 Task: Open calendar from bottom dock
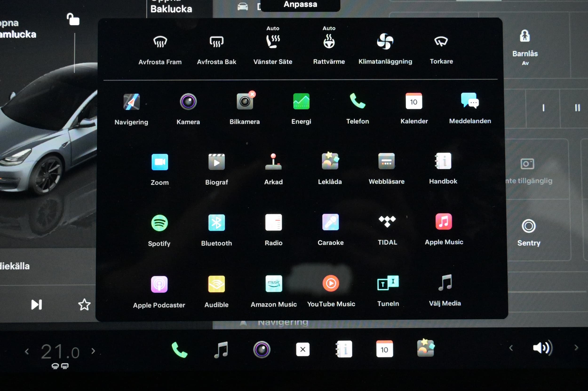384,349
